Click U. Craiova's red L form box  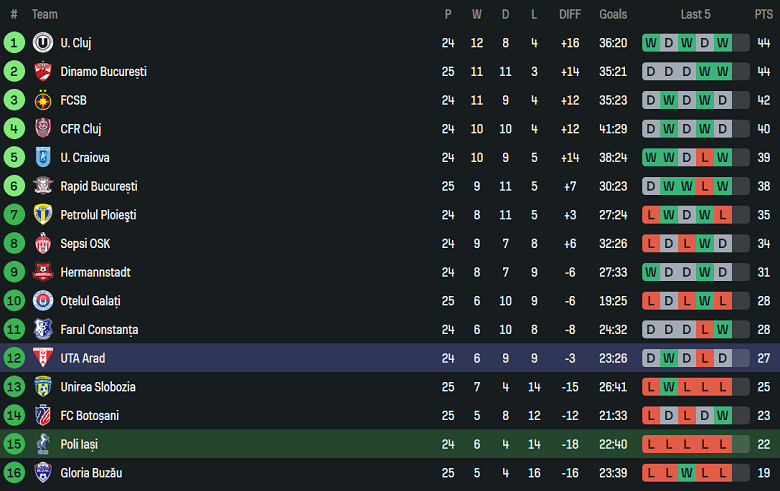coord(704,158)
